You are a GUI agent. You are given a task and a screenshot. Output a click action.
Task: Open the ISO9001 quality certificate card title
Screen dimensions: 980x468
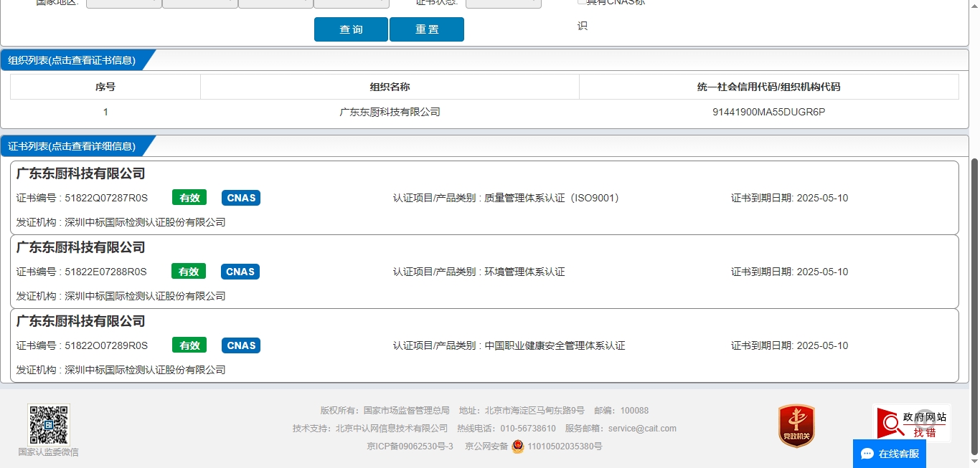pos(81,173)
